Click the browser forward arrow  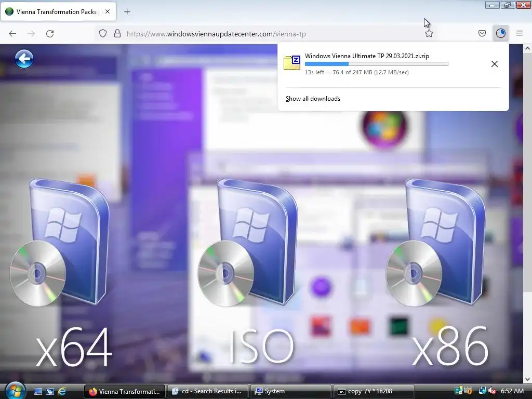pos(31,34)
